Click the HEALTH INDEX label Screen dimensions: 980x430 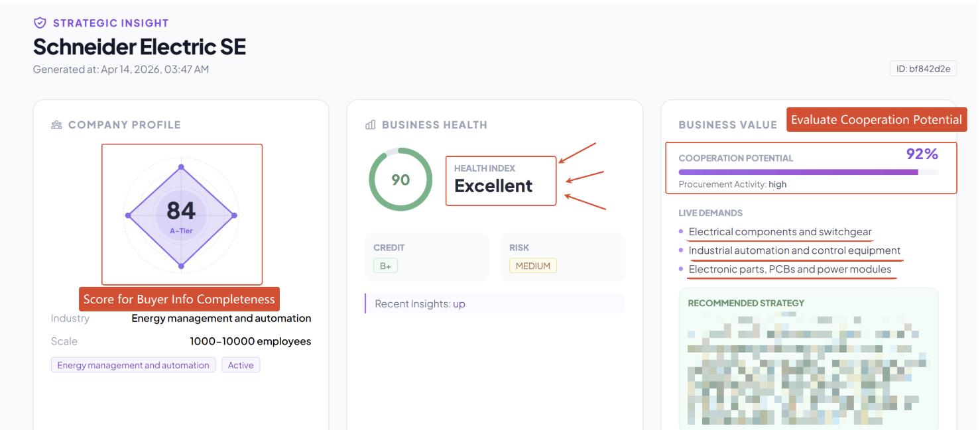point(485,168)
